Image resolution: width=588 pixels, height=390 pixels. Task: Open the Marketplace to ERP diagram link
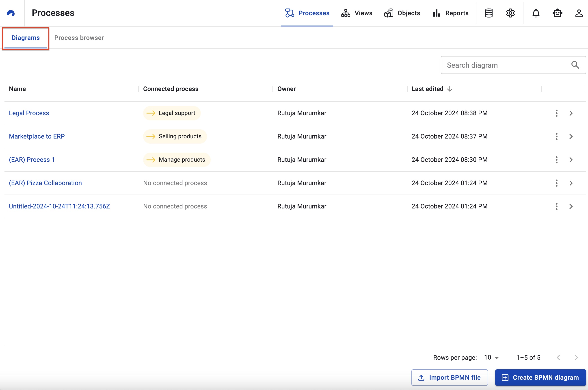(37, 136)
